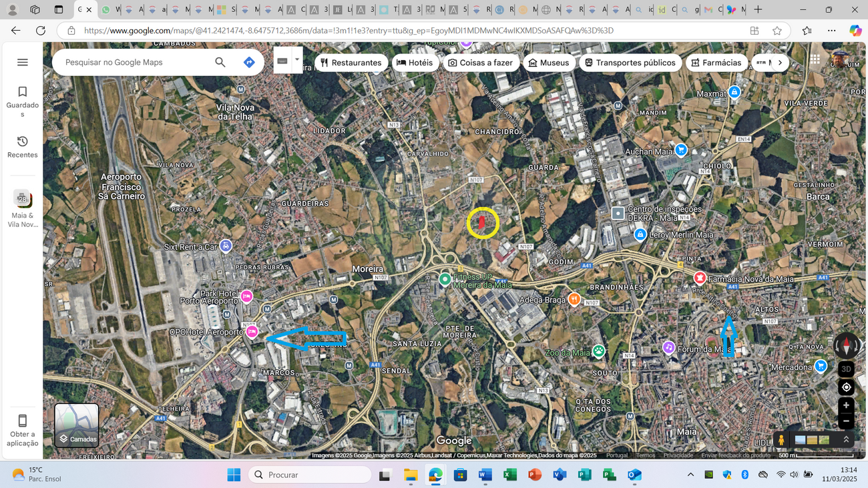Activate the Street View pegman
The height and width of the screenshot is (488, 868).
pyautogui.click(x=781, y=440)
